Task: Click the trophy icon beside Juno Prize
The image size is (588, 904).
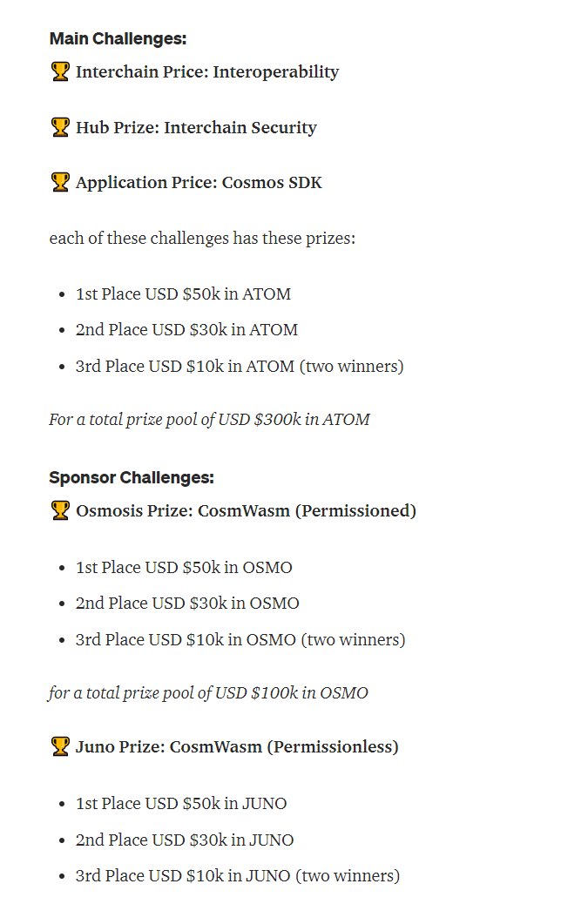Action: pyautogui.click(x=59, y=747)
